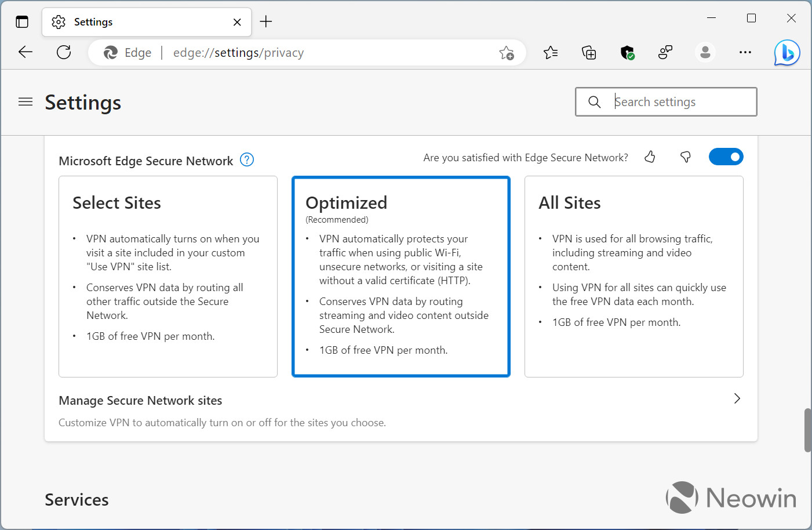Viewport: 812px width, 530px height.
Task: Add this page to favorites
Action: [x=507, y=53]
